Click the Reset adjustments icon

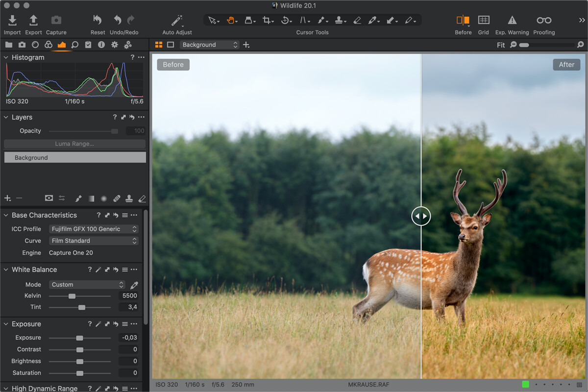click(98, 20)
